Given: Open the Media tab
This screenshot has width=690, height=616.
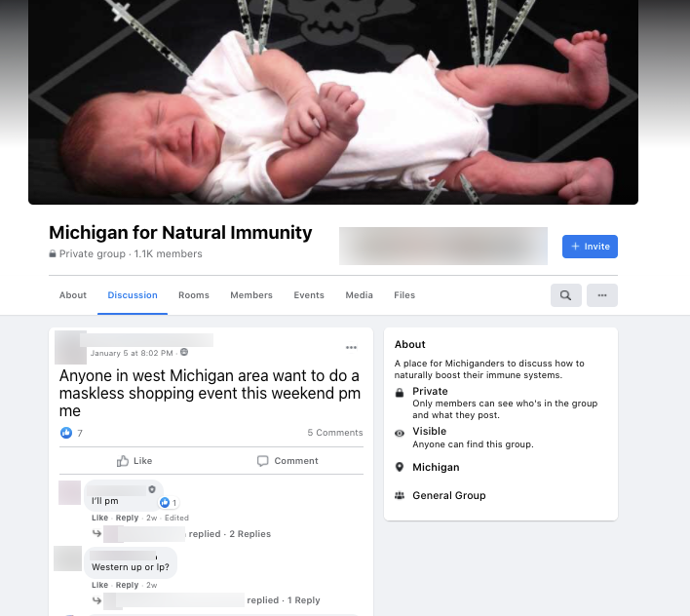Looking at the screenshot, I should (x=359, y=295).
